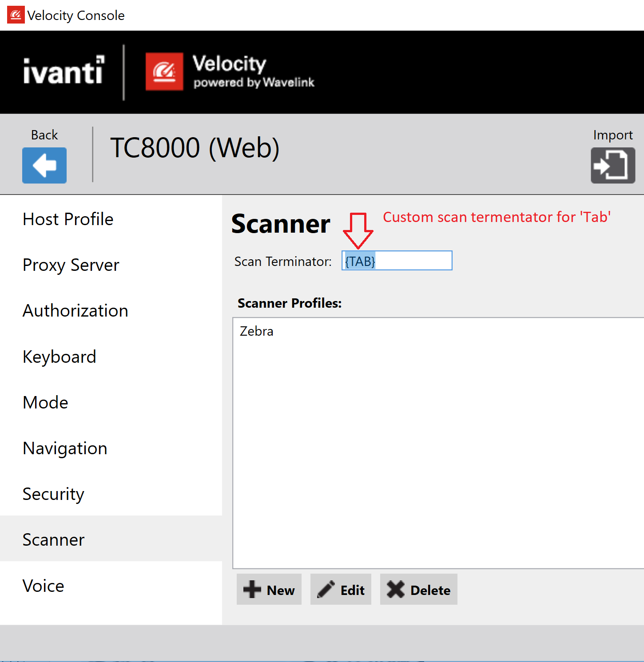Open the Host Profile section
Image resolution: width=644 pixels, height=662 pixels.
68,219
